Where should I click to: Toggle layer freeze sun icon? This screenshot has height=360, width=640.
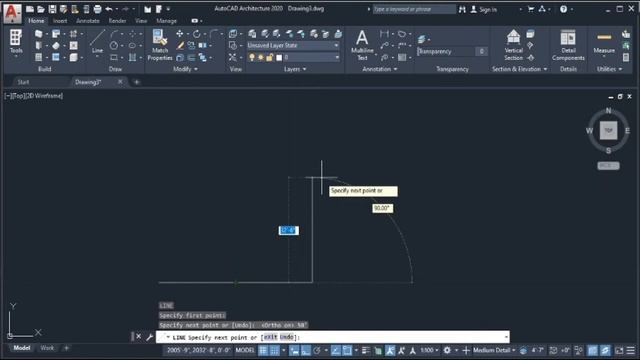coord(261,58)
